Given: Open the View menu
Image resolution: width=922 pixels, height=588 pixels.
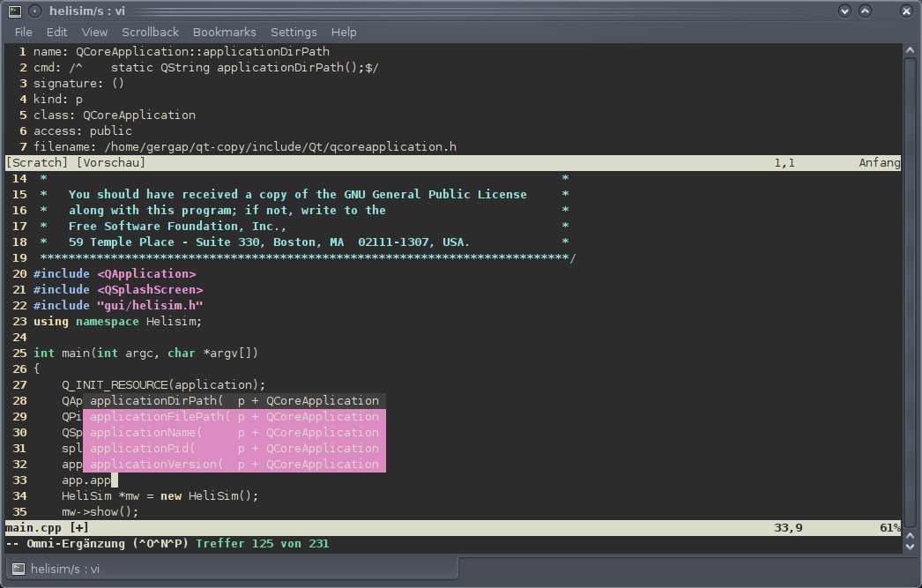Looking at the screenshot, I should (94, 33).
